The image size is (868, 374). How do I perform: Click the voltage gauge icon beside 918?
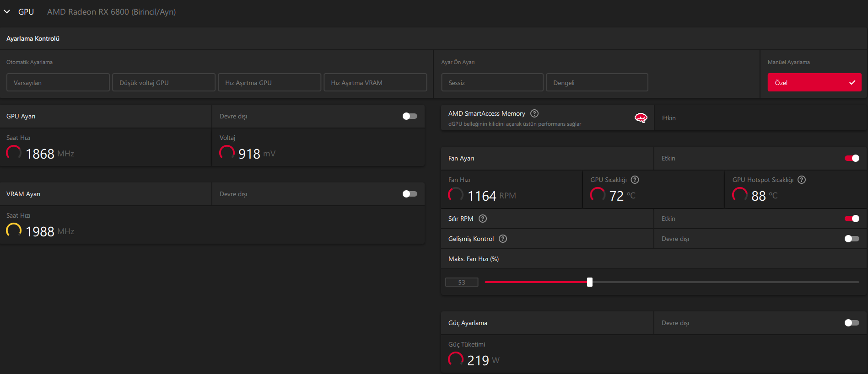[227, 152]
